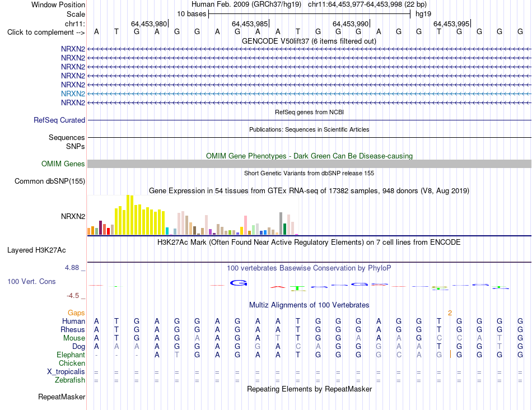Click the Elephant alignment row label
This screenshot has width=532, height=410.
point(71,355)
